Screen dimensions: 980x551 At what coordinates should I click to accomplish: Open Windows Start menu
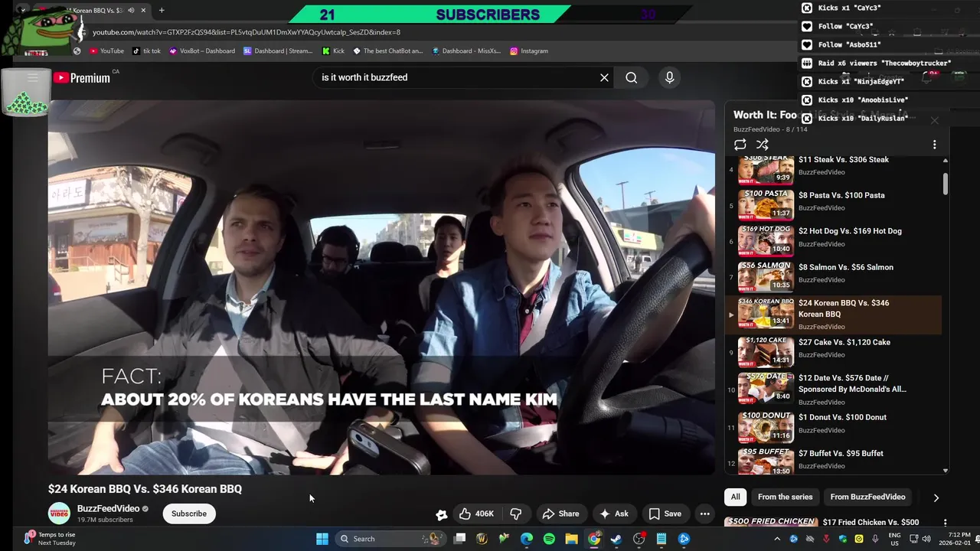point(322,539)
